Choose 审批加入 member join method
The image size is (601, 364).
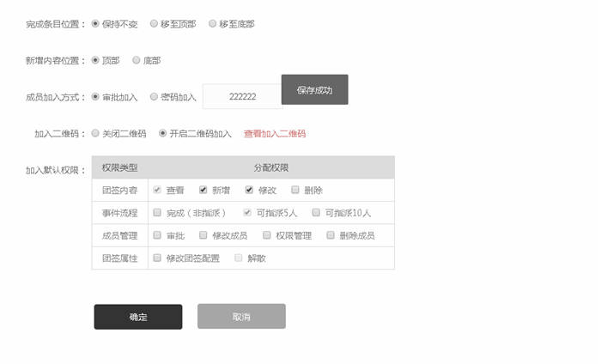coord(95,96)
